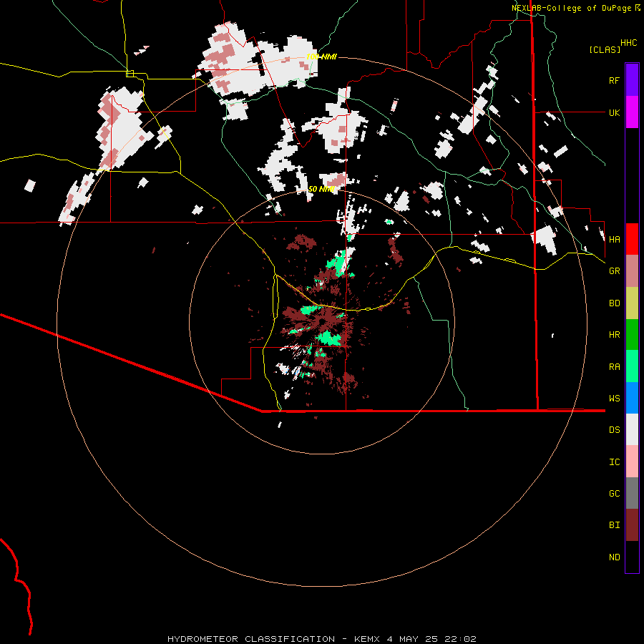Click the RF legend label
The width and height of the screenshot is (644, 644).
pos(614,80)
